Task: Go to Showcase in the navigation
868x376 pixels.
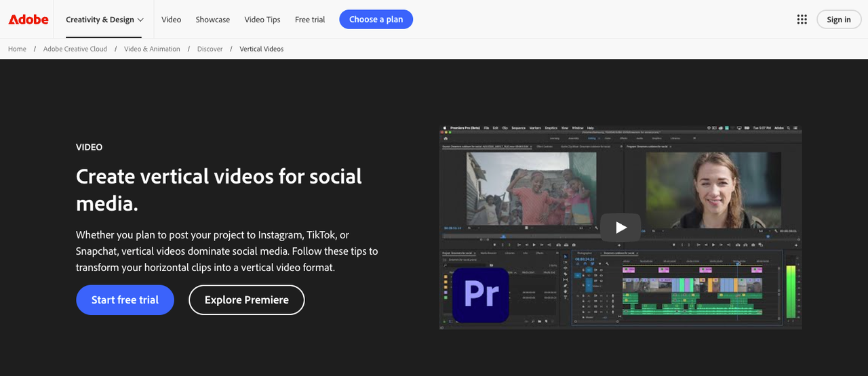Action: click(x=213, y=20)
